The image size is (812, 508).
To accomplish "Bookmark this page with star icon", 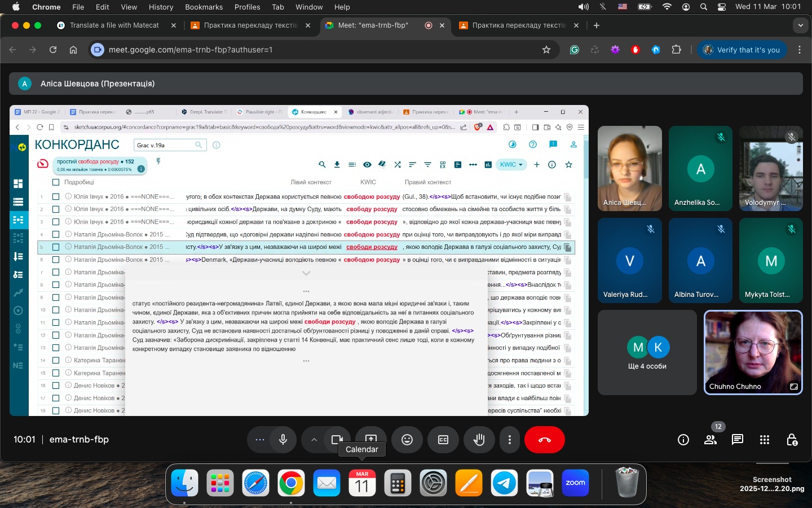I will (546, 50).
